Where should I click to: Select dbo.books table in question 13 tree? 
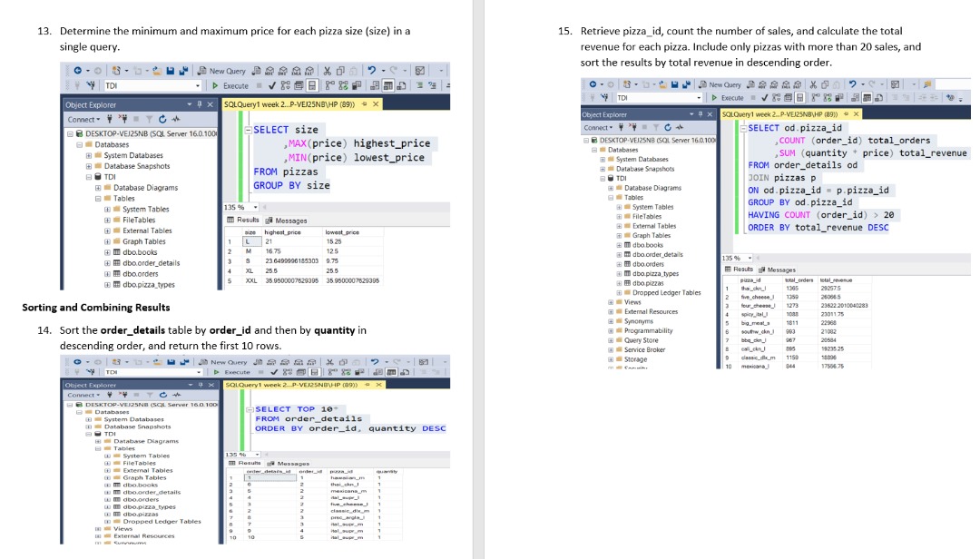140,252
